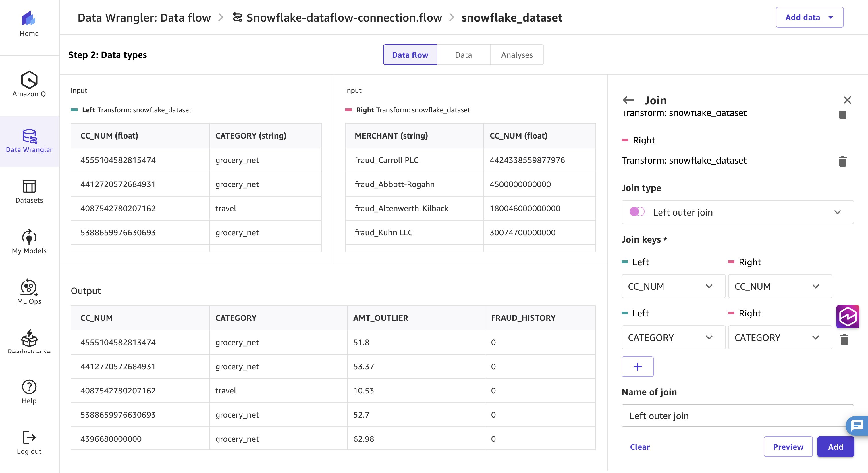Select the fraud_Kuhn LLC cell
Image resolution: width=868 pixels, height=473 pixels.
coord(414,233)
